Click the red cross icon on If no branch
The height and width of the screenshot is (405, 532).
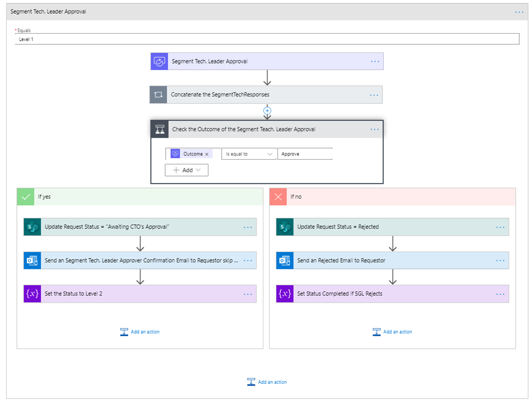tap(278, 196)
